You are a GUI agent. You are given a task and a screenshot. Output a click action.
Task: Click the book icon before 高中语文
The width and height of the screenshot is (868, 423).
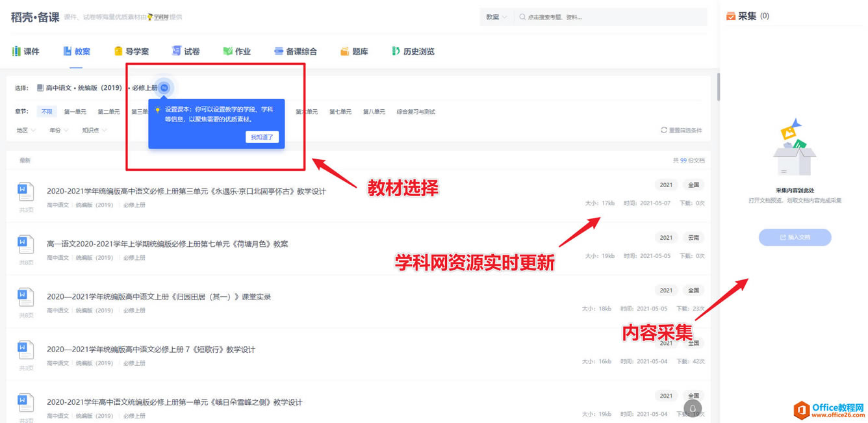click(40, 88)
